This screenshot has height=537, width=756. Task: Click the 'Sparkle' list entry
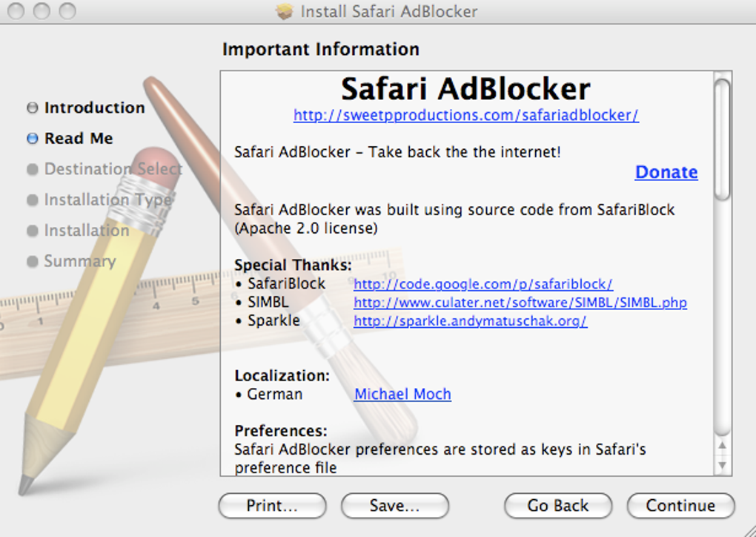pyautogui.click(x=273, y=321)
